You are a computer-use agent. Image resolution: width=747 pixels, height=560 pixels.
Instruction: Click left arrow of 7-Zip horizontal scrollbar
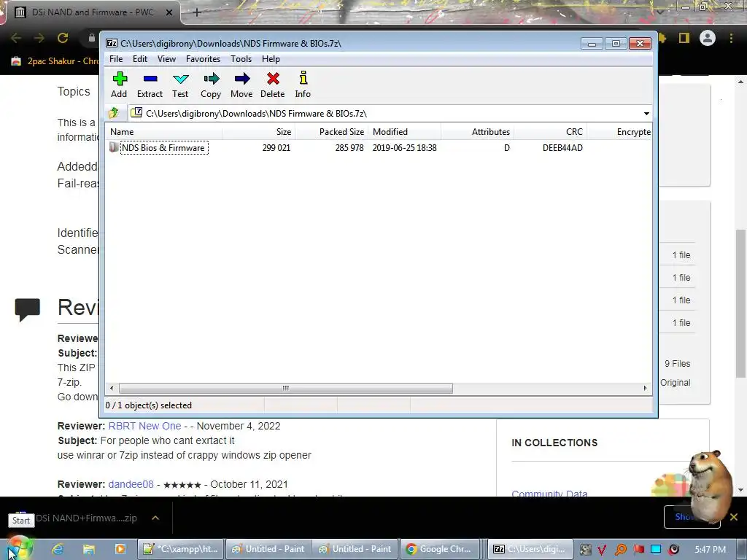(112, 388)
